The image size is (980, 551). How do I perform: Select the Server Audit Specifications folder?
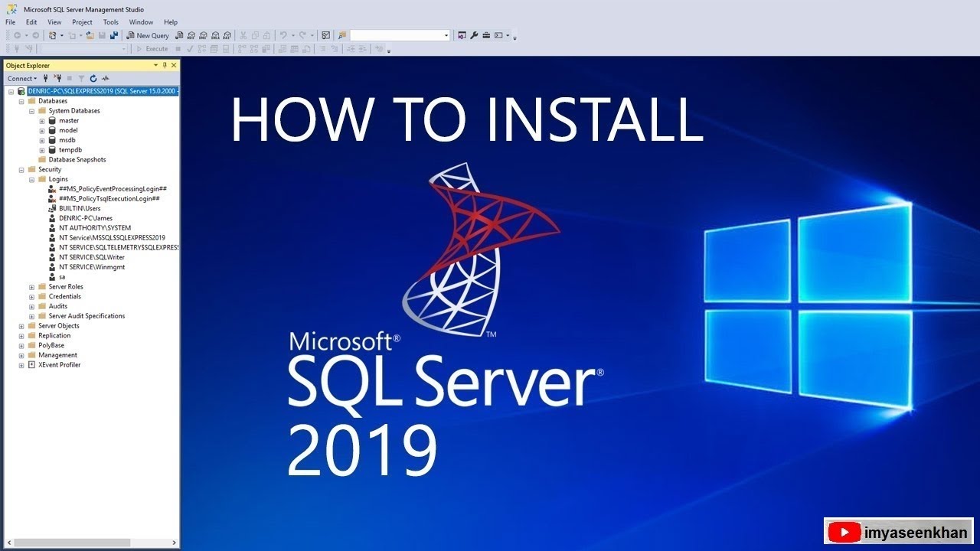click(x=87, y=316)
